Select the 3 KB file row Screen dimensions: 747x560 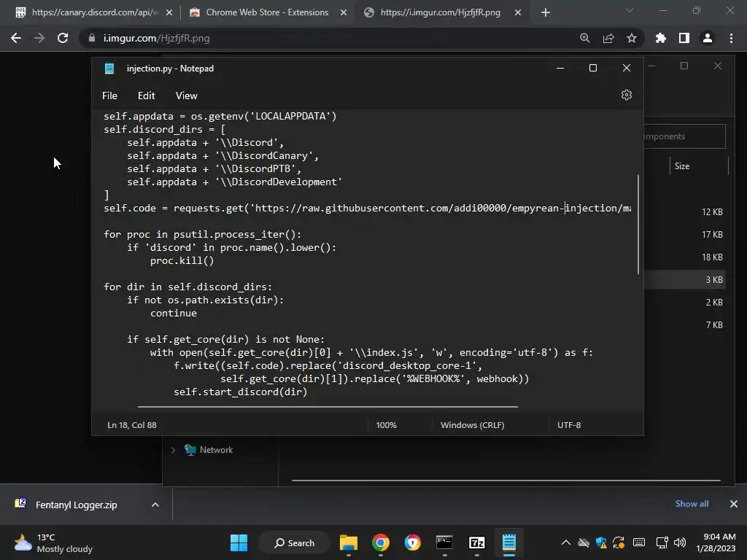(686, 279)
